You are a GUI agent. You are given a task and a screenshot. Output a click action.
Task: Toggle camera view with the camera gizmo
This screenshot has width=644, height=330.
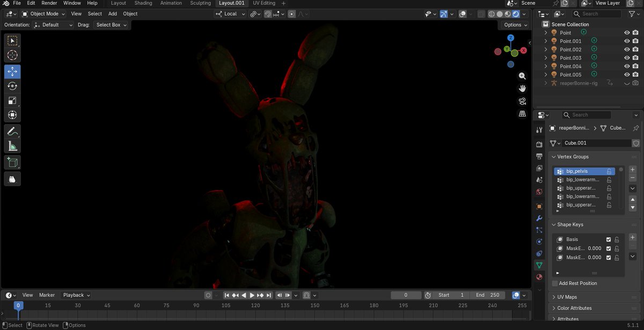(522, 101)
